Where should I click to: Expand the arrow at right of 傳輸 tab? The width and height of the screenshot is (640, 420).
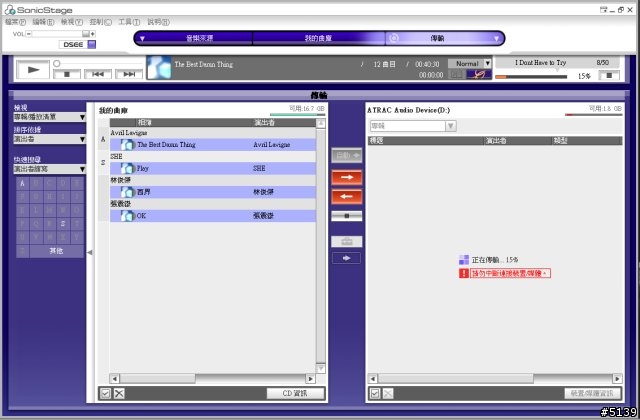tap(496, 39)
